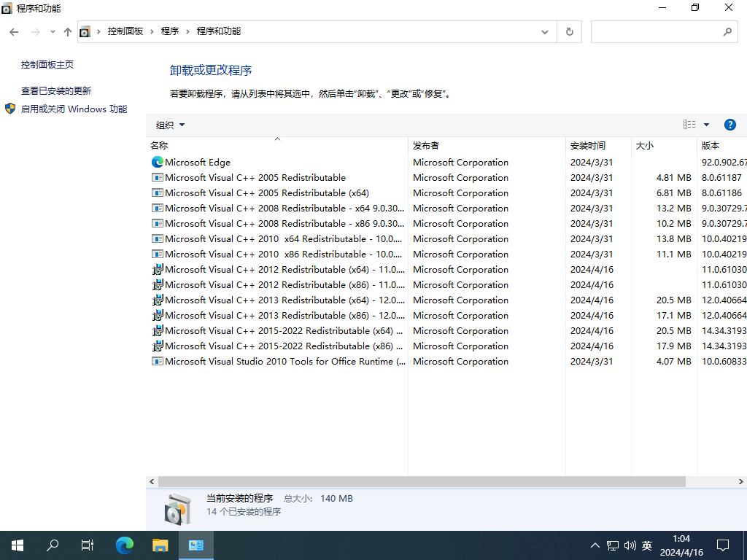
Task: Open recent locations dropdown chevron
Action: (x=53, y=32)
